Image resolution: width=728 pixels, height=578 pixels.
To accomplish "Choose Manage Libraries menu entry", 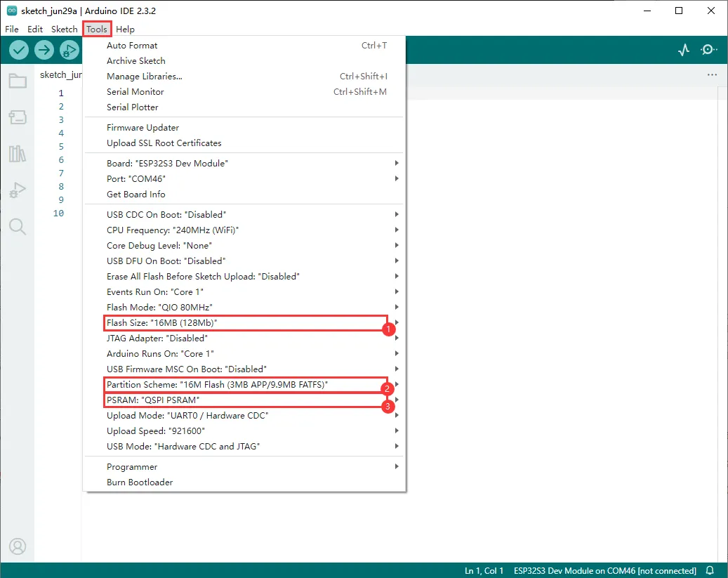I will click(x=144, y=77).
